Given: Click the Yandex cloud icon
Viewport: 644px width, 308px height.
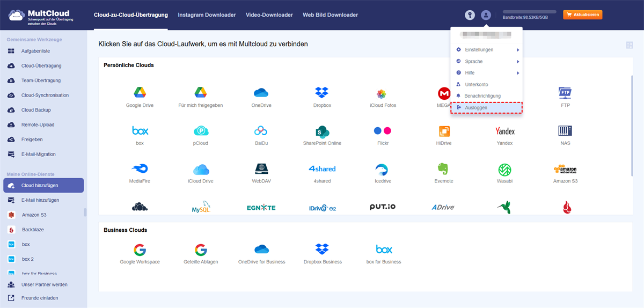Looking at the screenshot, I should click(504, 131).
